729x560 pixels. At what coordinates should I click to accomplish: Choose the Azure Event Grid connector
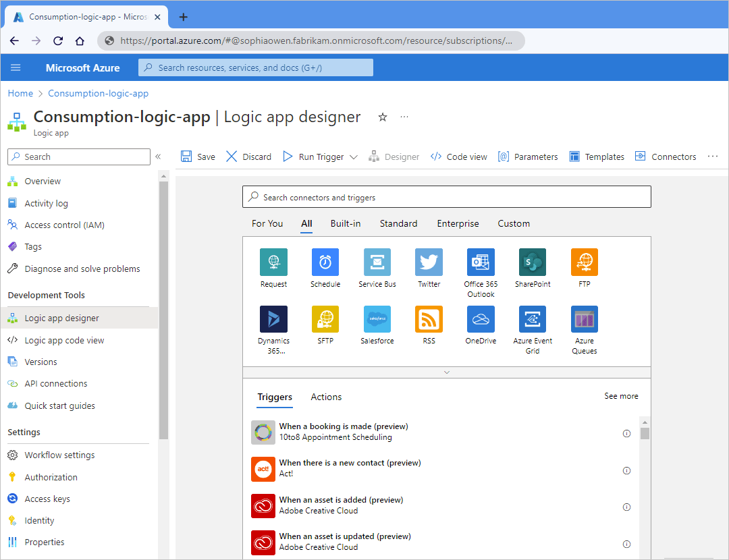[x=532, y=318]
